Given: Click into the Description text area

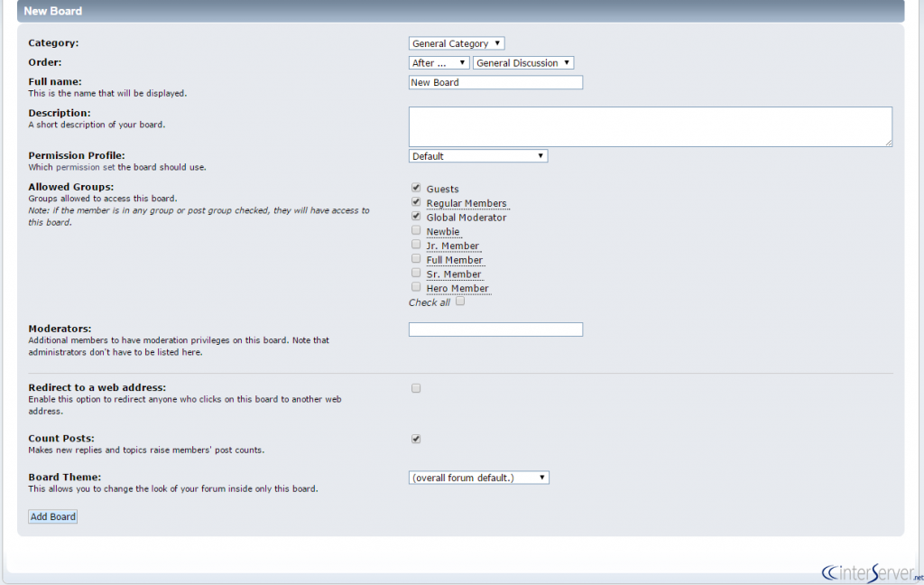Looking at the screenshot, I should coord(650,126).
